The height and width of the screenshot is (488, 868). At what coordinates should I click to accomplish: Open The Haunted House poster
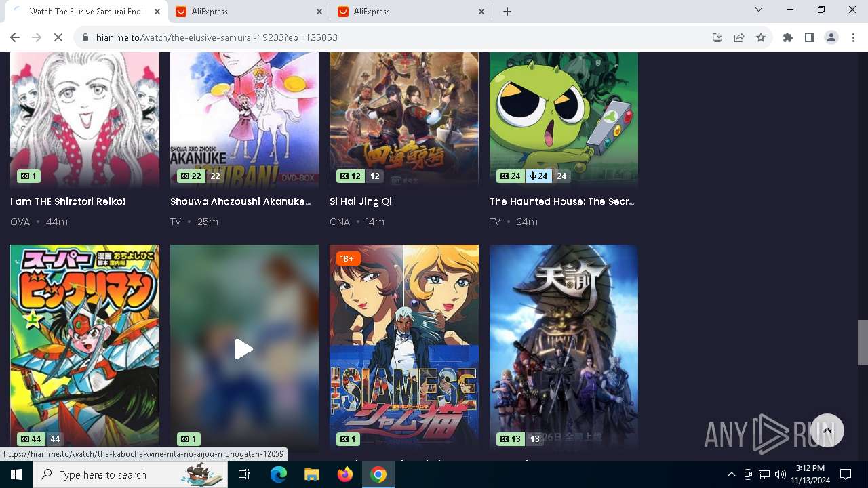click(564, 120)
